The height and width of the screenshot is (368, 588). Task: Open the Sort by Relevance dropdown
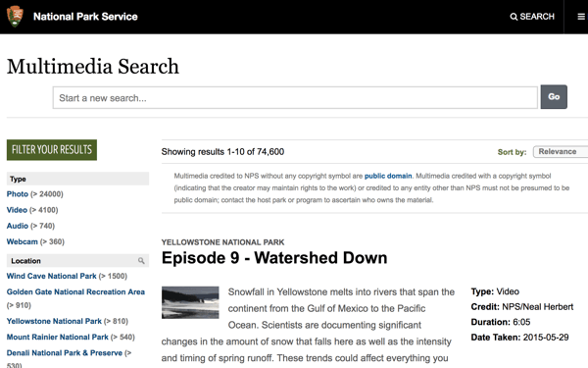561,152
